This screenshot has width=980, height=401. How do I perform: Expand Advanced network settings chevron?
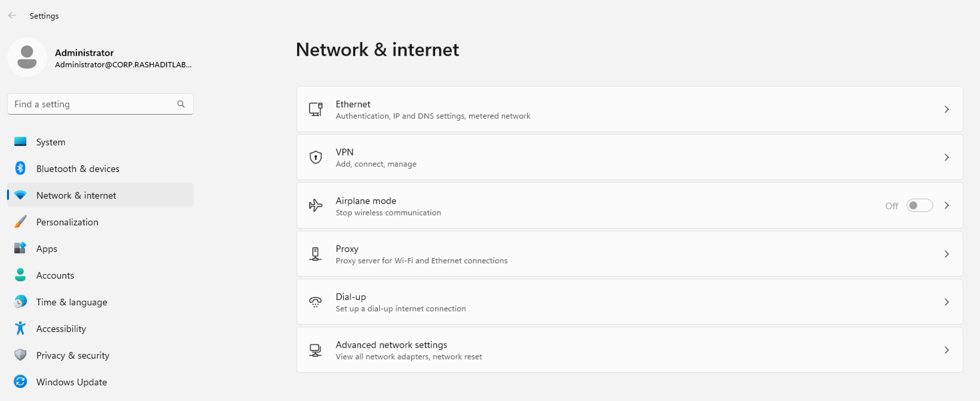click(x=947, y=350)
